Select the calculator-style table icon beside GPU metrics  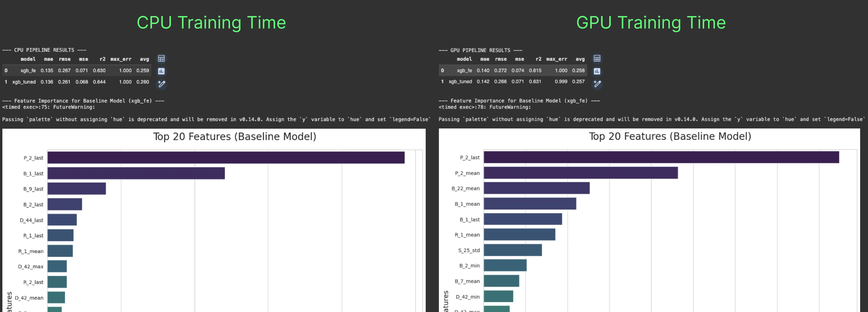coord(597,58)
